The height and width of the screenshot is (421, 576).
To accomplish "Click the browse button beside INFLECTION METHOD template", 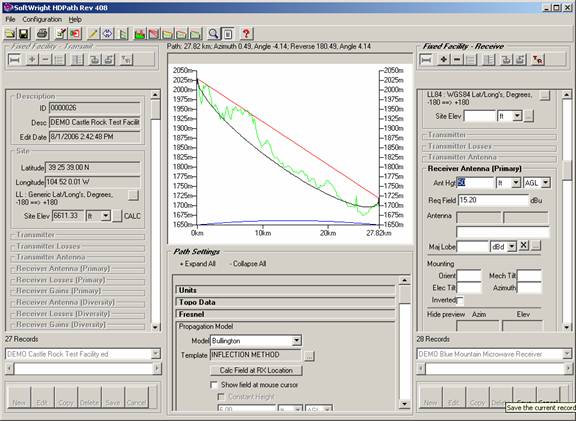I will click(309, 356).
